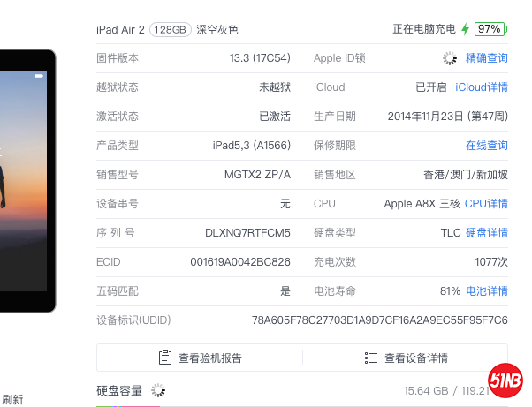The width and height of the screenshot is (532, 407).
Task: Click the 设备标识(UDID) label
Action: click(133, 320)
